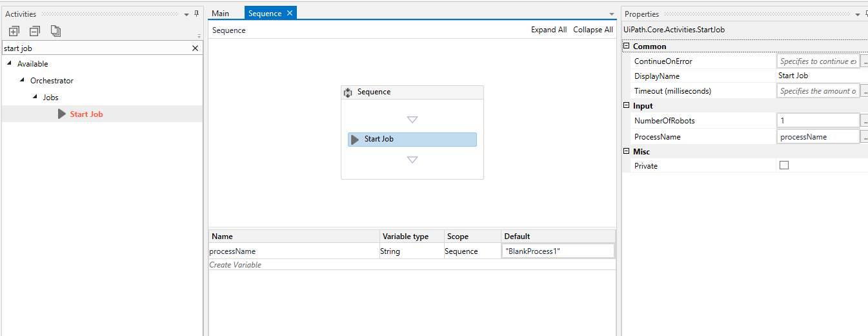The width and height of the screenshot is (868, 336).
Task: Open ContinueOnError expression editor ellipsis
Action: pos(865,61)
